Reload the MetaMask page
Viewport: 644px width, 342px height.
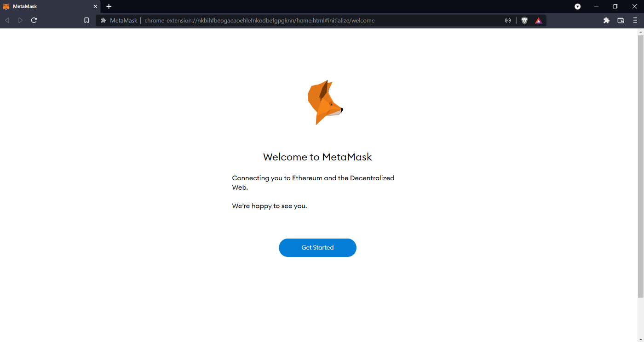(x=34, y=20)
